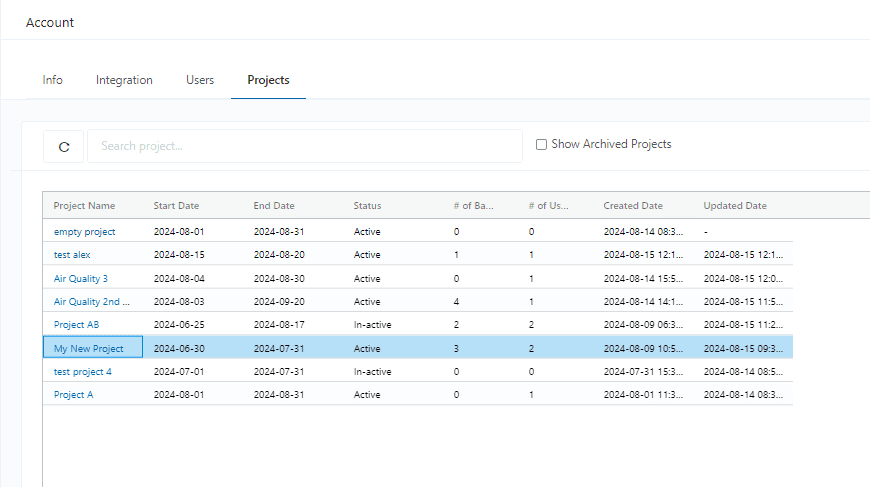
Task: Open the Project AB link
Action: coord(77,325)
